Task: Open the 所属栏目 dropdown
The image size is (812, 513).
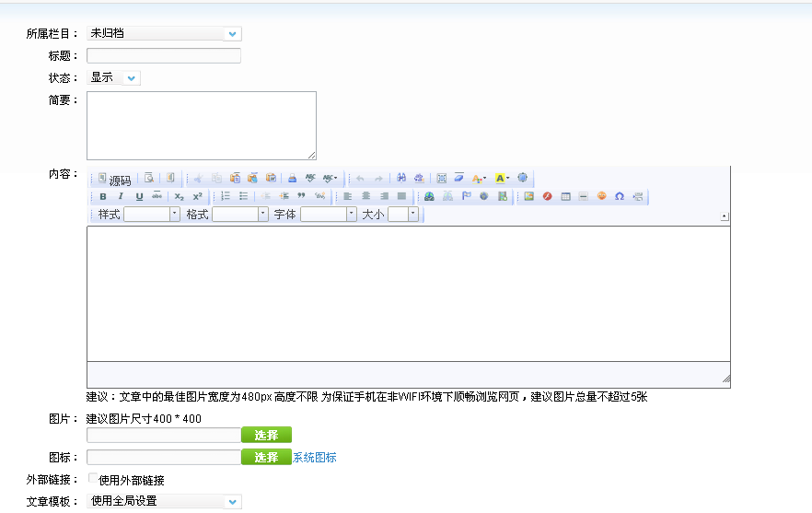Action: point(232,34)
